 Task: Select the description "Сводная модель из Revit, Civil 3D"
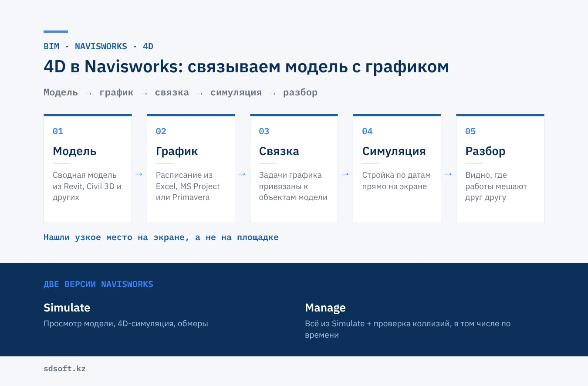tap(87, 186)
